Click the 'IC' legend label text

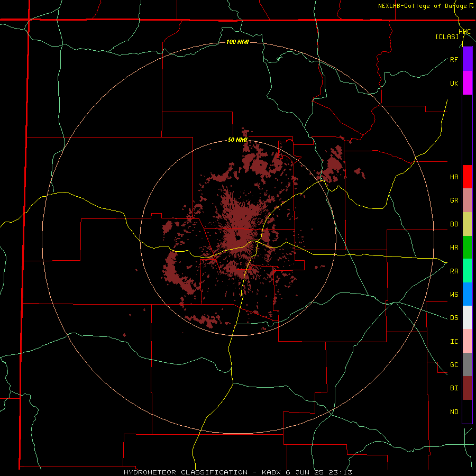click(x=454, y=342)
